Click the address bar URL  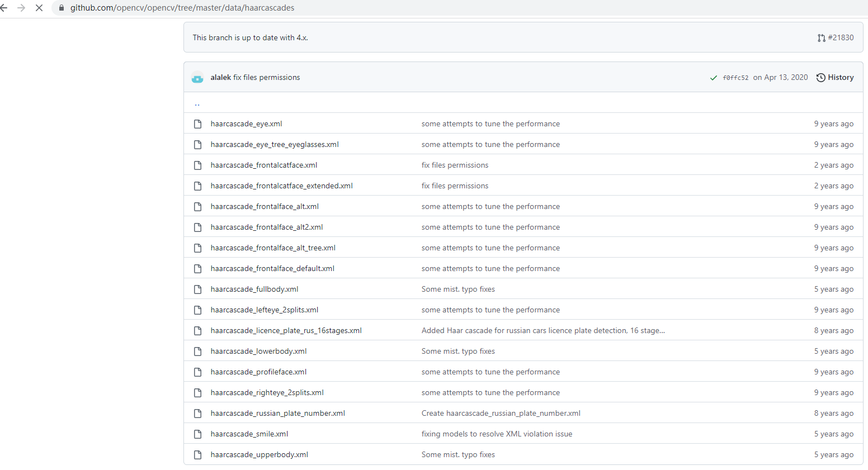point(182,8)
